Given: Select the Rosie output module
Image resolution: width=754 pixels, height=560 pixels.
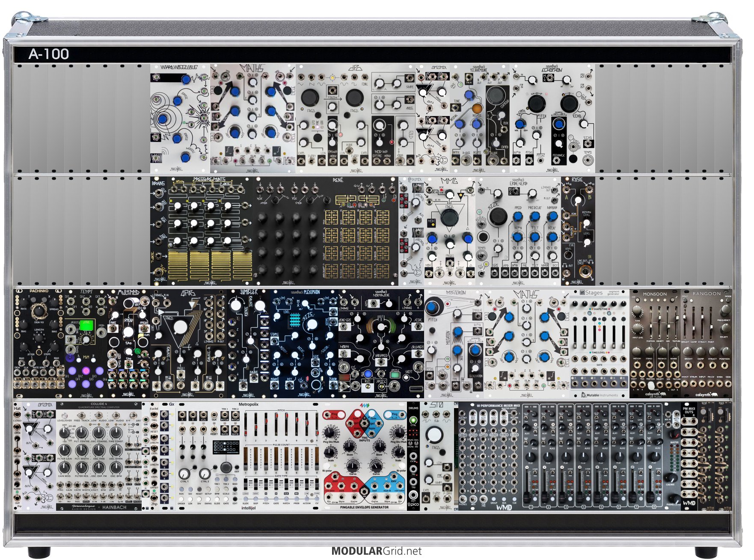Looking at the screenshot, I should point(578,231).
